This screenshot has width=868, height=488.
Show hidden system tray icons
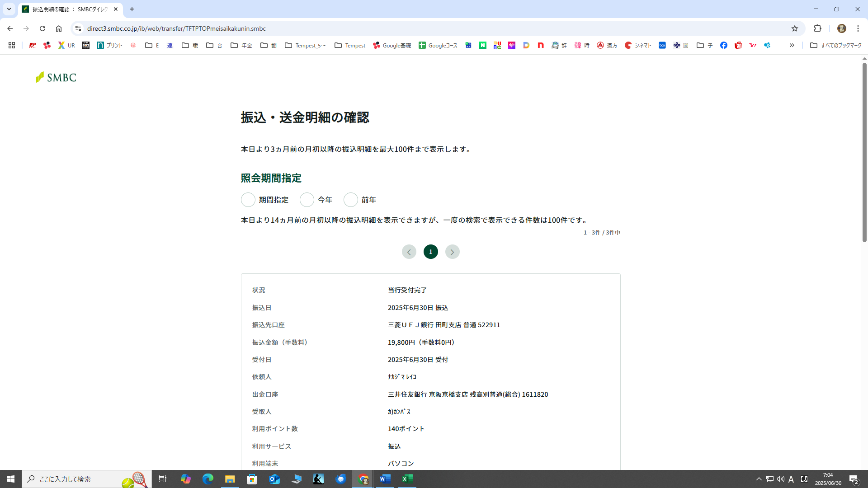[759, 479]
